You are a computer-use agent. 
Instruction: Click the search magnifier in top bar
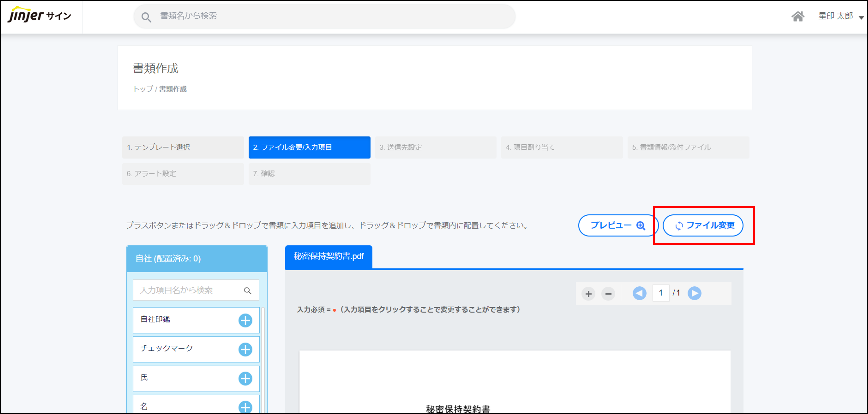(x=146, y=17)
